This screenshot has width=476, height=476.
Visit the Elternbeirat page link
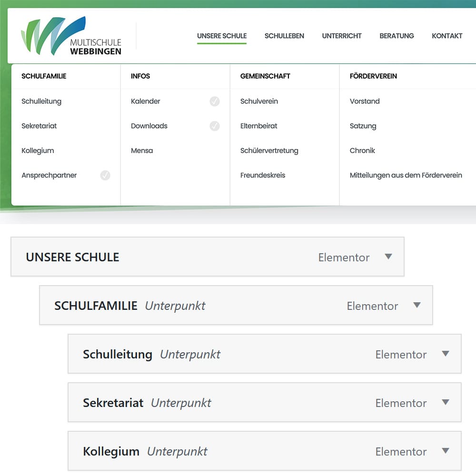pyautogui.click(x=258, y=126)
